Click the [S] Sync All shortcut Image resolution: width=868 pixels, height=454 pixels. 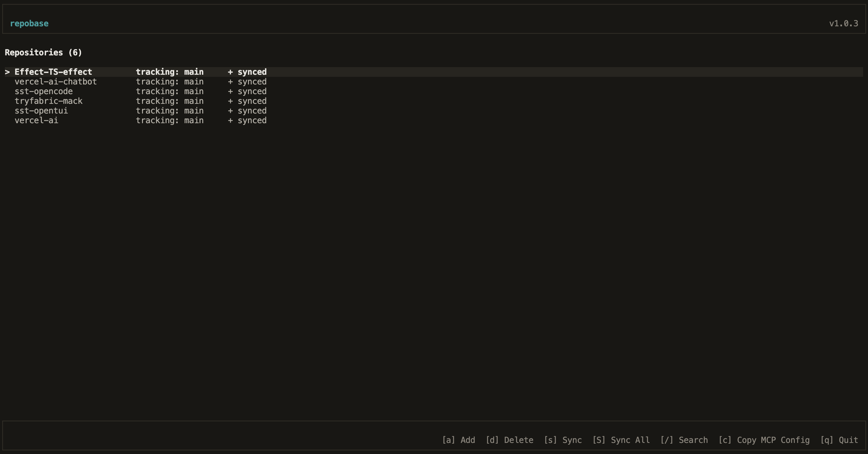pos(621,440)
